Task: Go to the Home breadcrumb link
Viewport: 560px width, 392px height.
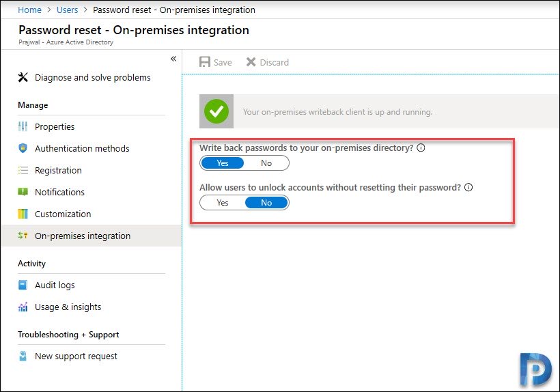Action: [x=29, y=10]
